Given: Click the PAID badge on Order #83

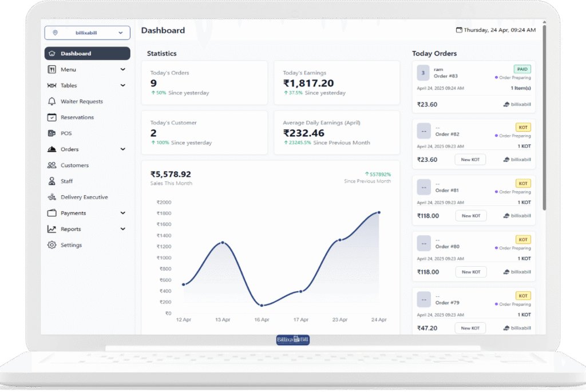Looking at the screenshot, I should coord(521,68).
